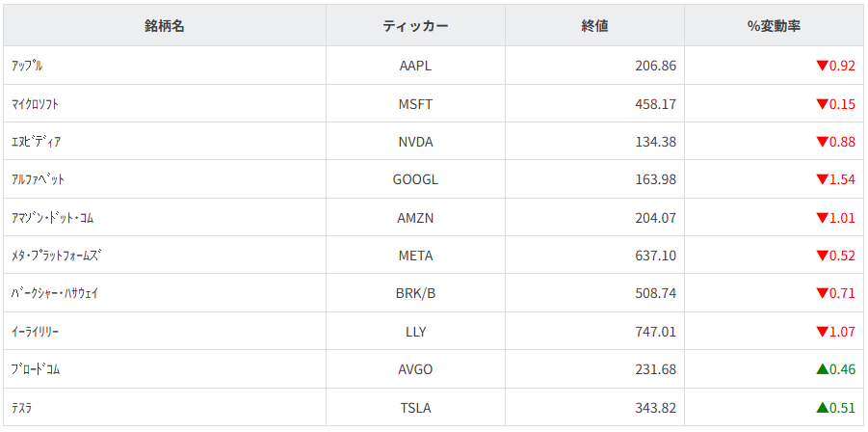Click the 銘柄名 column header
The width and height of the screenshot is (868, 432).
[x=165, y=26]
